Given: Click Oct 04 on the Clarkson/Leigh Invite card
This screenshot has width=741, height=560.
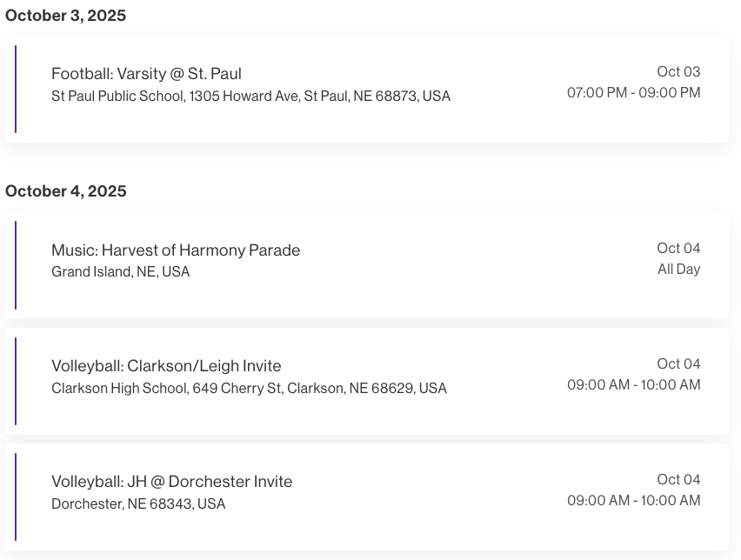Looking at the screenshot, I should [678, 364].
